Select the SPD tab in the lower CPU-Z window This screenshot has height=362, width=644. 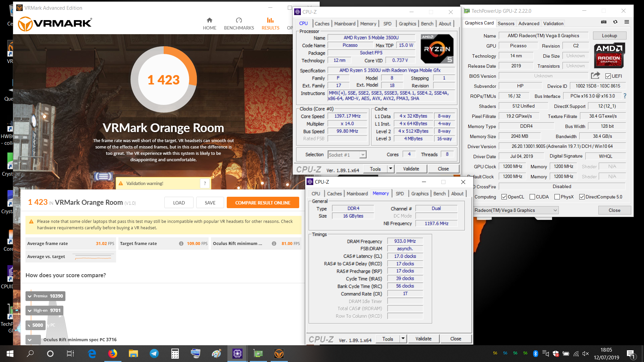400,193
